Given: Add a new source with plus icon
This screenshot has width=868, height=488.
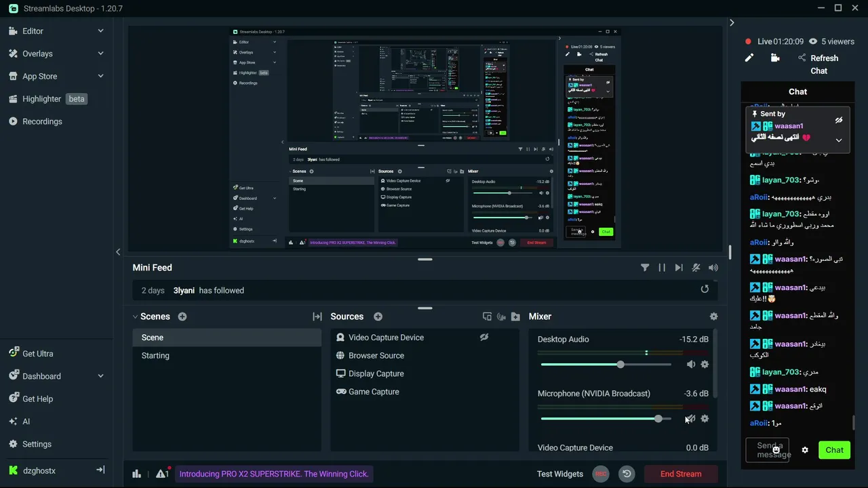Looking at the screenshot, I should click(x=378, y=317).
